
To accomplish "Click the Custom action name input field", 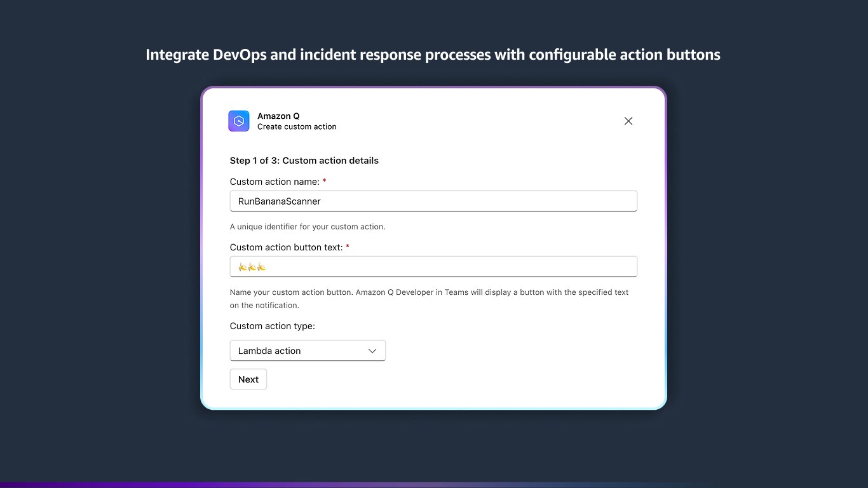I will 433,201.
